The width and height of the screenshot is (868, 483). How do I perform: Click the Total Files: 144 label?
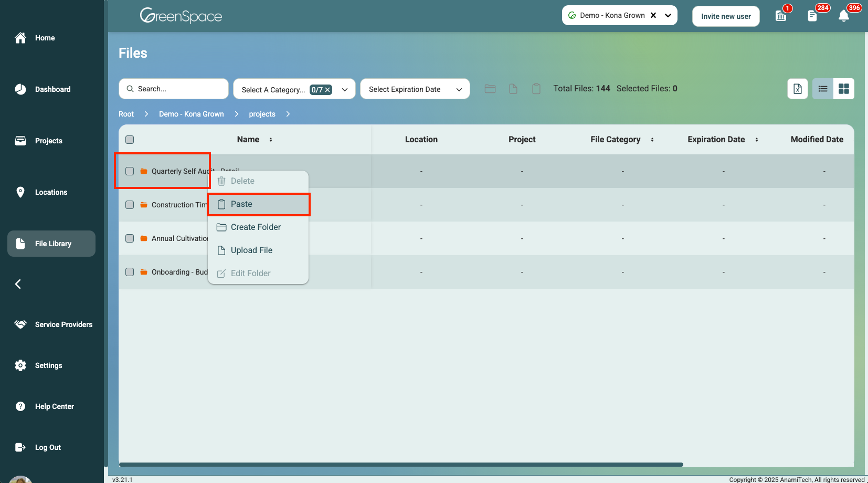[x=581, y=89]
